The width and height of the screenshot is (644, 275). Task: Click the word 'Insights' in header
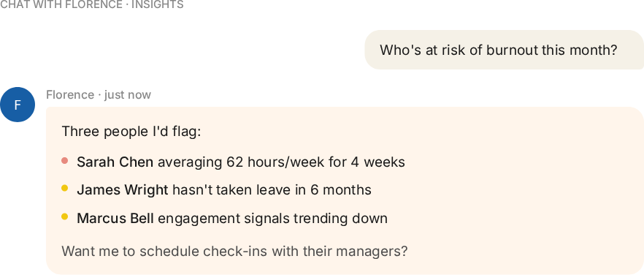pos(157,5)
